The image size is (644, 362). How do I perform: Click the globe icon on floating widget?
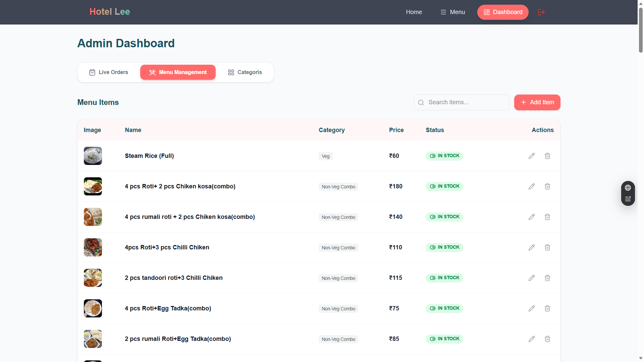pos(628,188)
